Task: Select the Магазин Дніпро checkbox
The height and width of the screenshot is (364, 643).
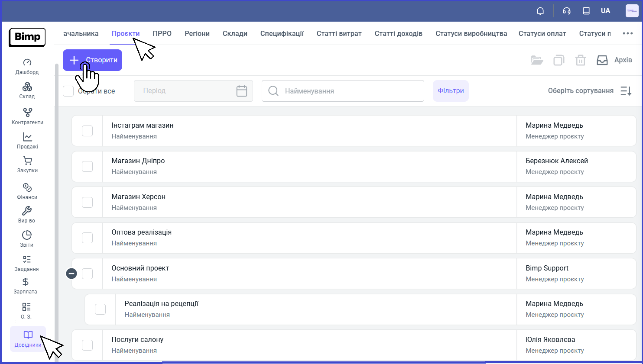Action: (88, 167)
